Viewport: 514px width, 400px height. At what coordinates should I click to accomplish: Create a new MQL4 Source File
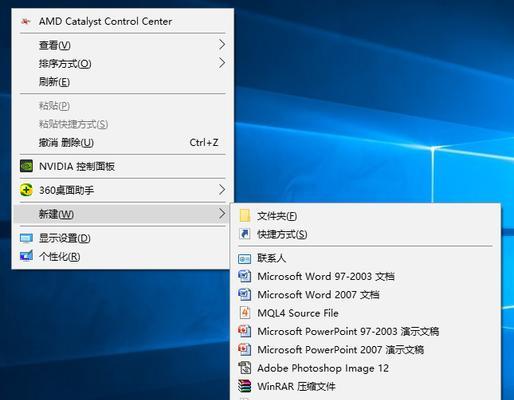click(365, 313)
